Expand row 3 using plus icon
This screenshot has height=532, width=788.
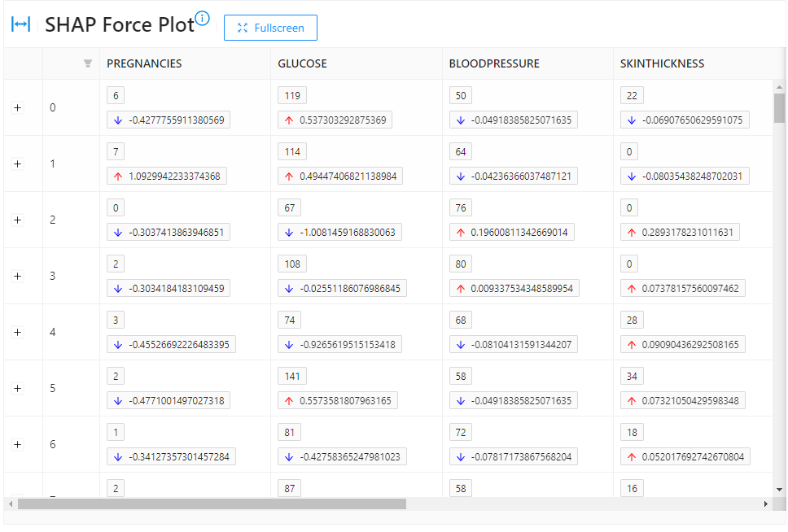pyautogui.click(x=18, y=276)
